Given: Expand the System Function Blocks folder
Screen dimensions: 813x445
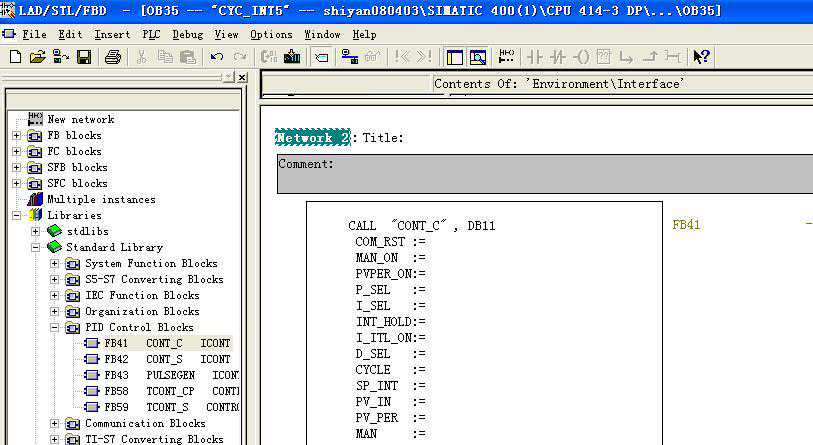Looking at the screenshot, I should point(55,263).
